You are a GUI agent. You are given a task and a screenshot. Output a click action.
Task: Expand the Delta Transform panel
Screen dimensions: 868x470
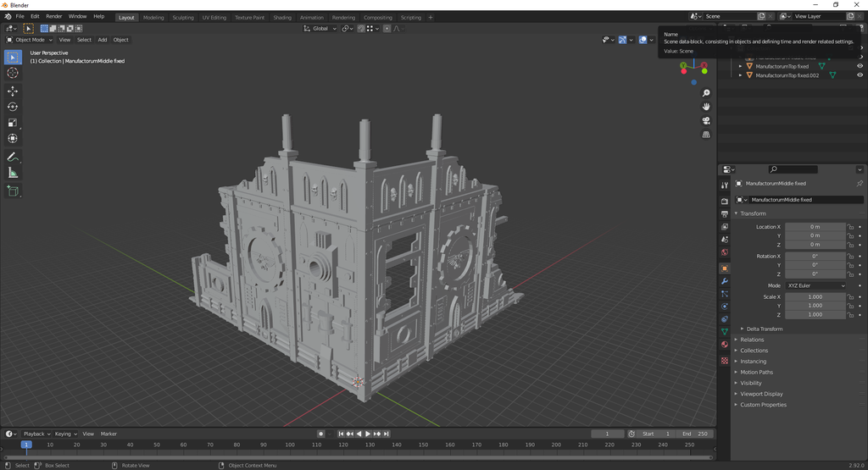click(764, 329)
